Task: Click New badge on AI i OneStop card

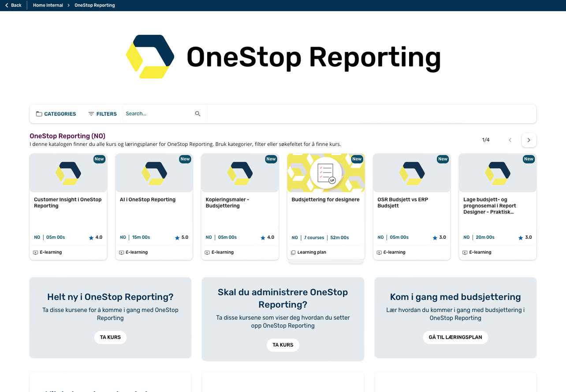Action: pyautogui.click(x=185, y=159)
